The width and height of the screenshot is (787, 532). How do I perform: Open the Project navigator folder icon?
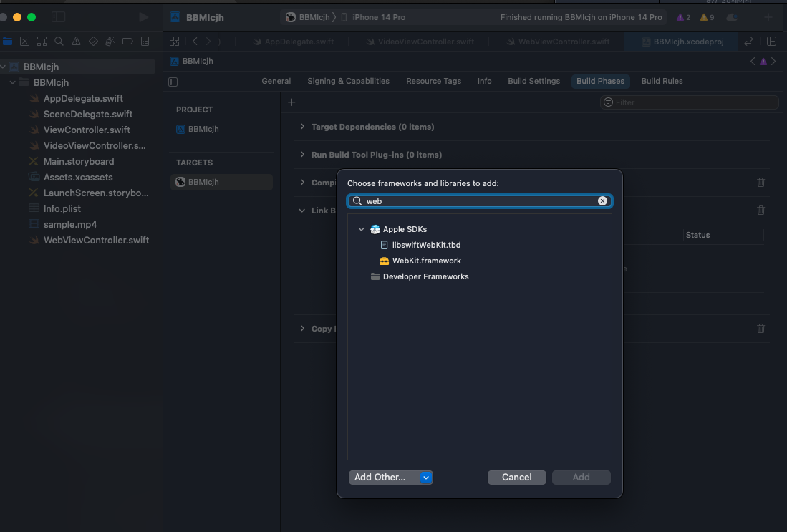pos(8,41)
